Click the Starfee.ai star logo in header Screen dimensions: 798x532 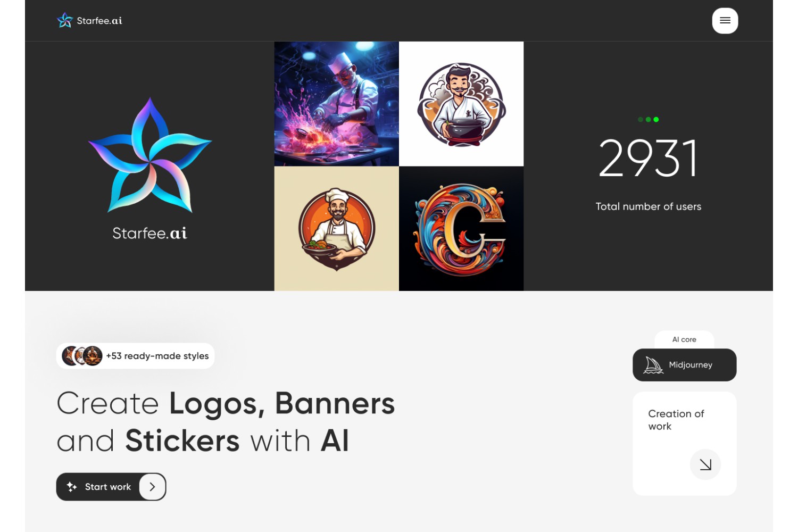tap(65, 21)
